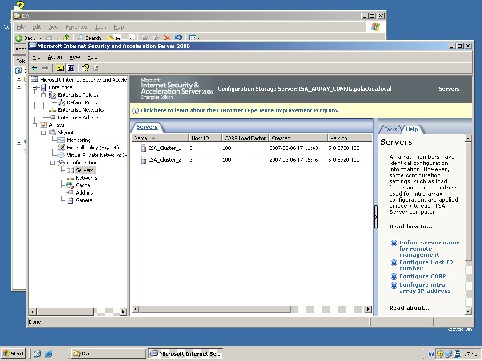Click the splitter handle hiding task pane

[376, 217]
